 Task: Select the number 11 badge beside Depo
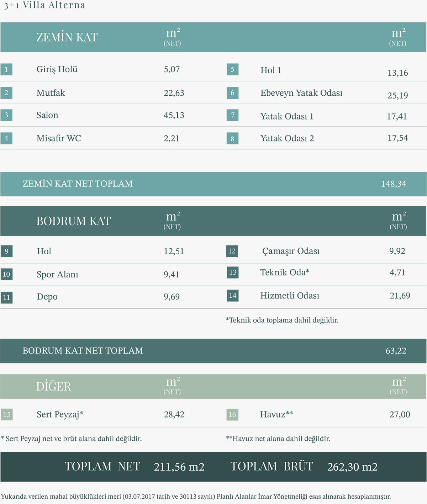[6, 297]
